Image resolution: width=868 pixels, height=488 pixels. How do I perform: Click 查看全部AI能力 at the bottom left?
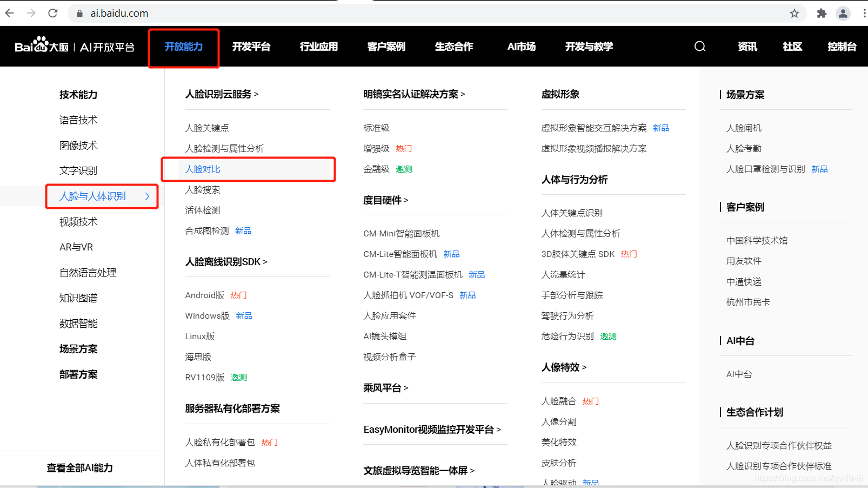tap(80, 468)
